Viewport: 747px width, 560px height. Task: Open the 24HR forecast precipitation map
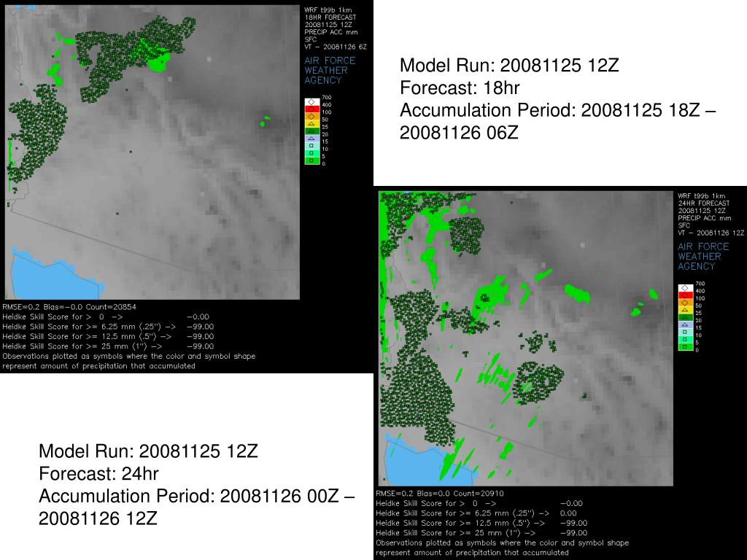point(525,338)
